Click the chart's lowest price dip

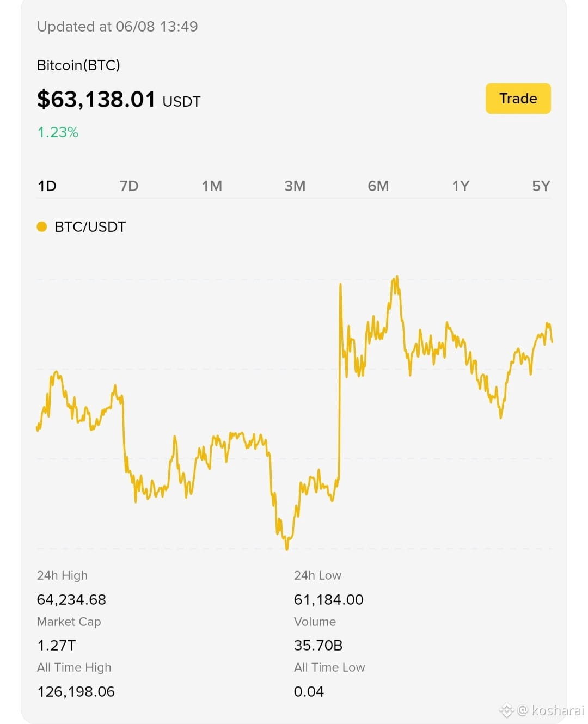tap(287, 548)
